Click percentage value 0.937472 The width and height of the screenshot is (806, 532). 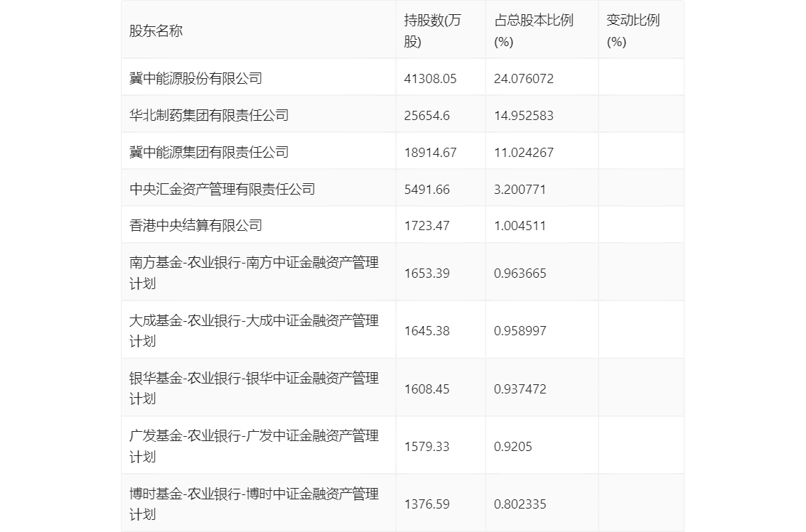coord(520,389)
